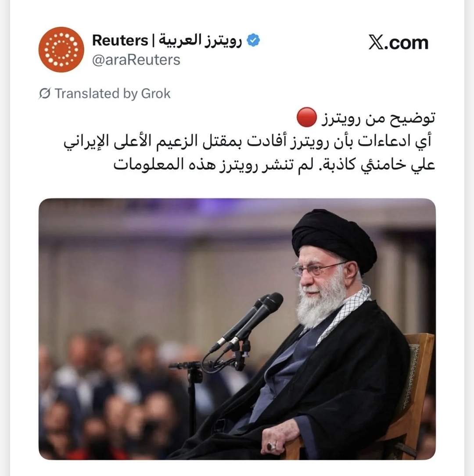Viewport: 474px width, 476px height.
Task: Click the blue verified checkmark badge
Action: click(253, 40)
